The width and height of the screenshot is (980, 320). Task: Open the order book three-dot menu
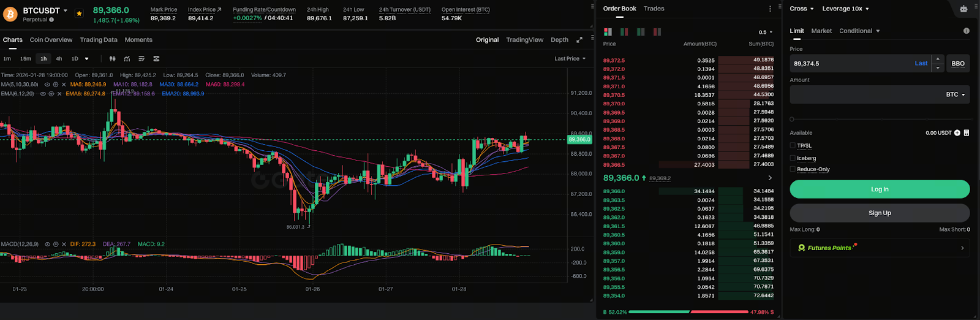[x=770, y=9]
